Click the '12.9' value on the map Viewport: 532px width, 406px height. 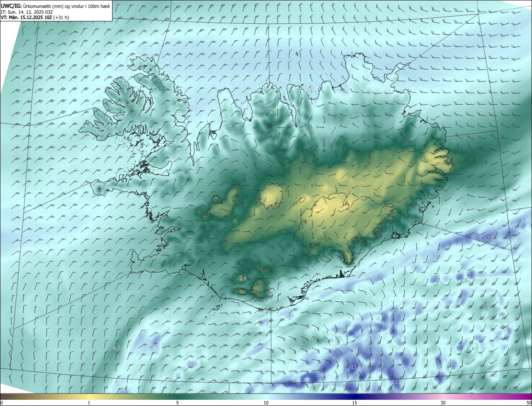471,275
